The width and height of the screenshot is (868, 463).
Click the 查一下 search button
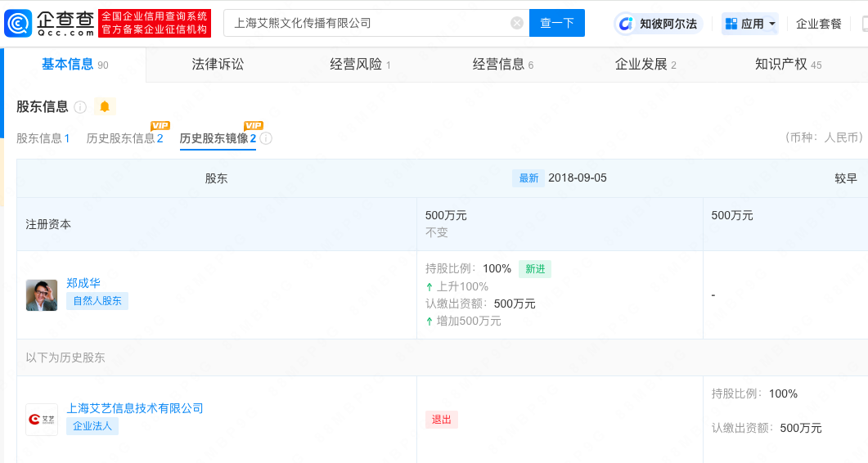[557, 23]
